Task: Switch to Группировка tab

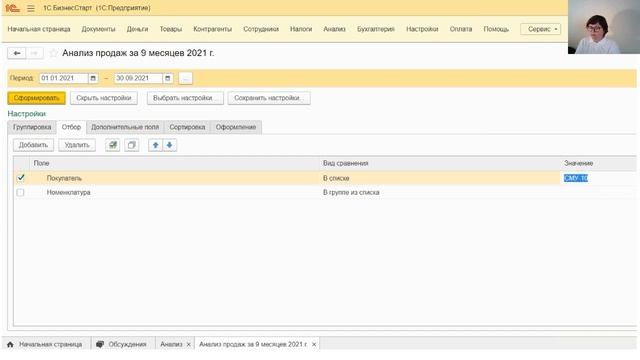Action: pyautogui.click(x=32, y=127)
